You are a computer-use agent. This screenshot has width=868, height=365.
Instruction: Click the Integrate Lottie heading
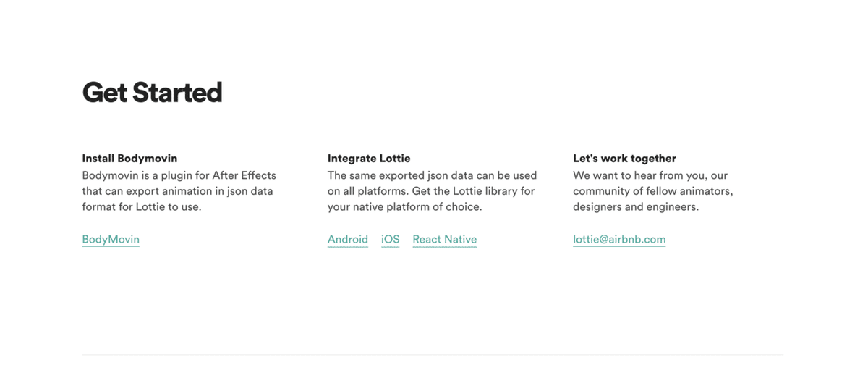coord(369,158)
